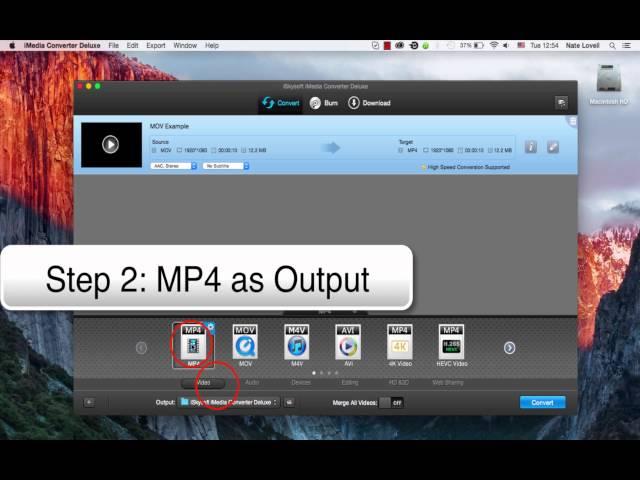Open the file info icon
Screen dimensions: 640x480
531,147
